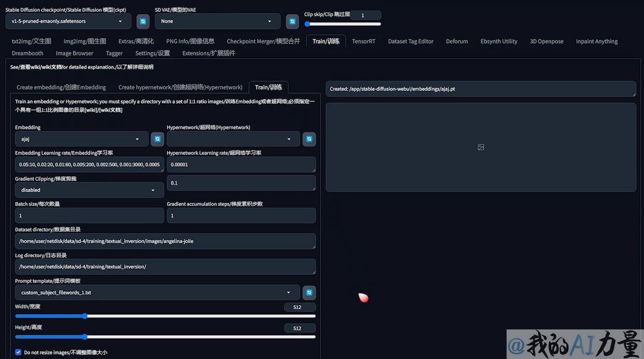Open the PNG Info tab
This screenshot has width=644, height=359.
pyautogui.click(x=190, y=42)
